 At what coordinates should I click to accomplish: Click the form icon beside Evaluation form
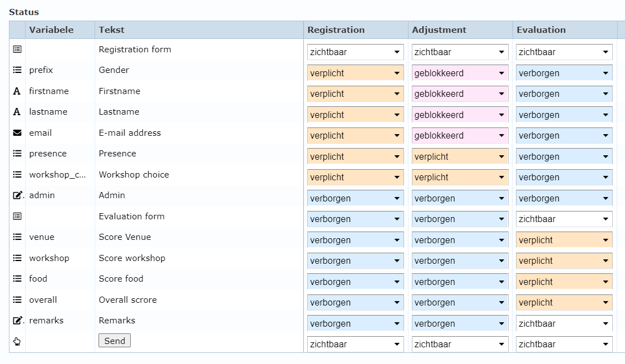click(17, 217)
